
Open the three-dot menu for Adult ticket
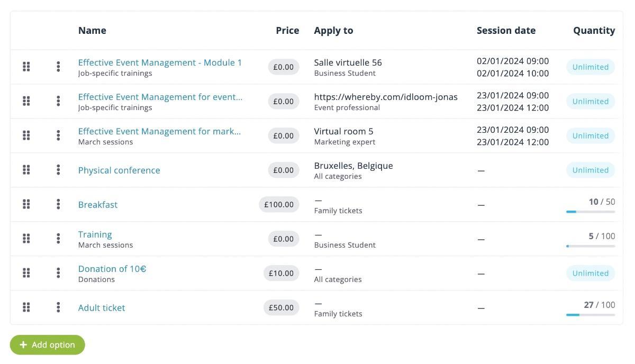click(58, 307)
